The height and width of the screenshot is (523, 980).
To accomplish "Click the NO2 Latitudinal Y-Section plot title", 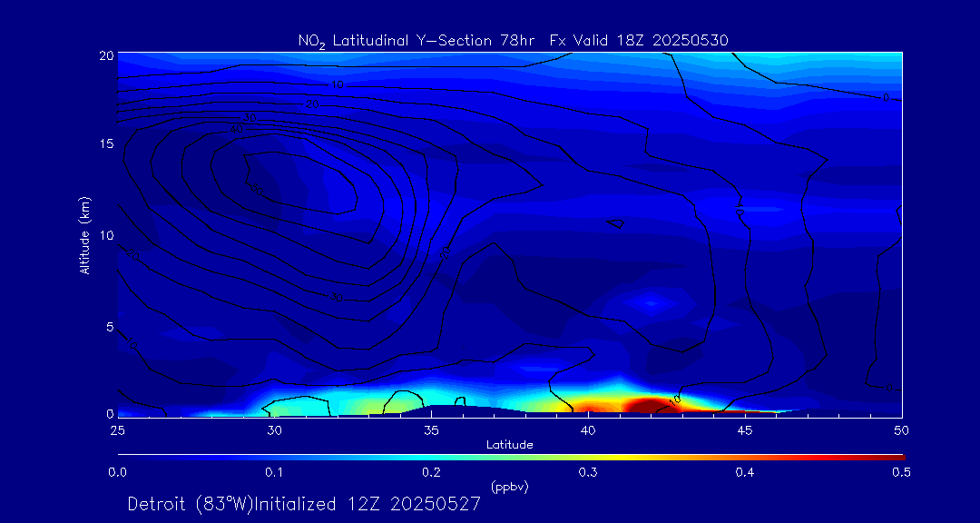I will coord(513,40).
